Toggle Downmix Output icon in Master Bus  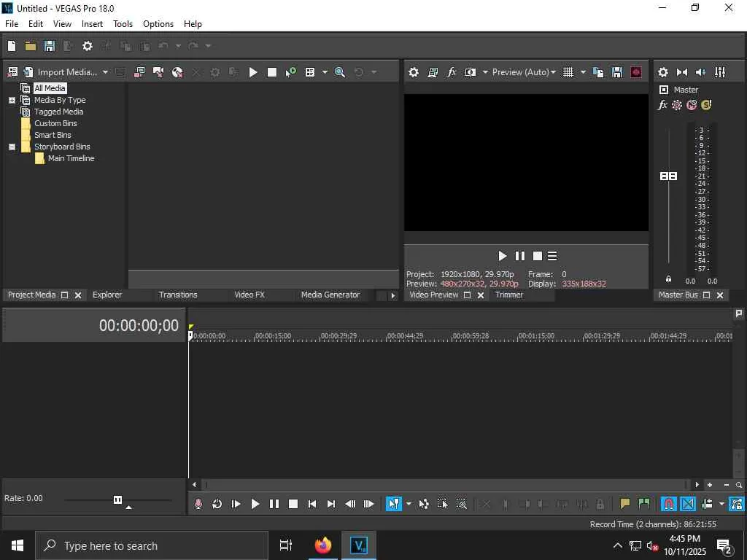[682, 72]
